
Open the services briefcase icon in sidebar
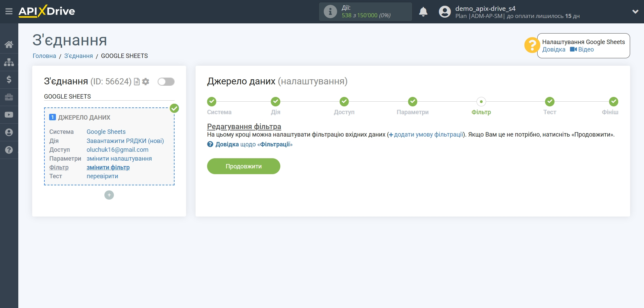pyautogui.click(x=9, y=97)
